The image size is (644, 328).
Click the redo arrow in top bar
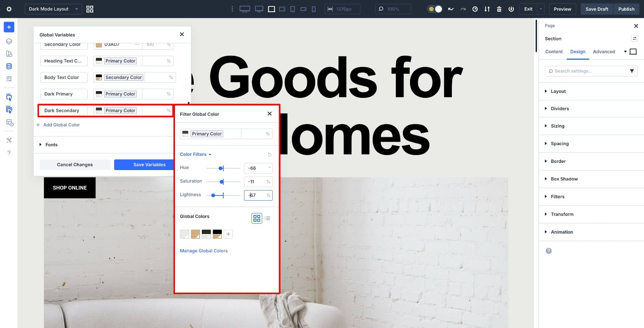[x=463, y=9]
